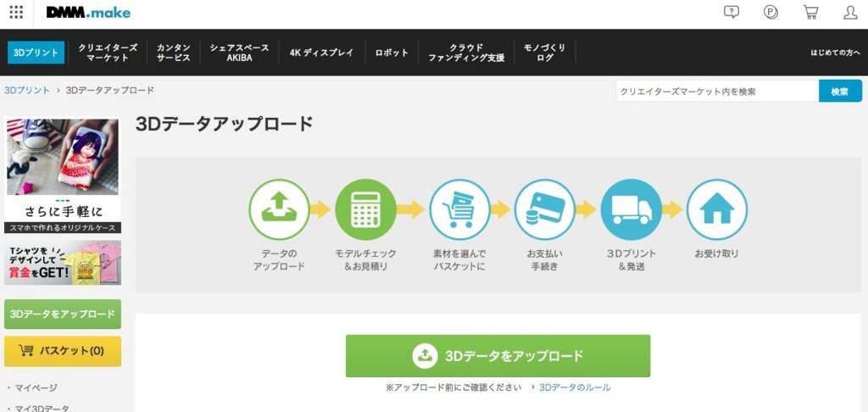Screen dimensions: 868x412
Task: Click the 3Dプリント&発送 step label
Action: click(x=631, y=260)
